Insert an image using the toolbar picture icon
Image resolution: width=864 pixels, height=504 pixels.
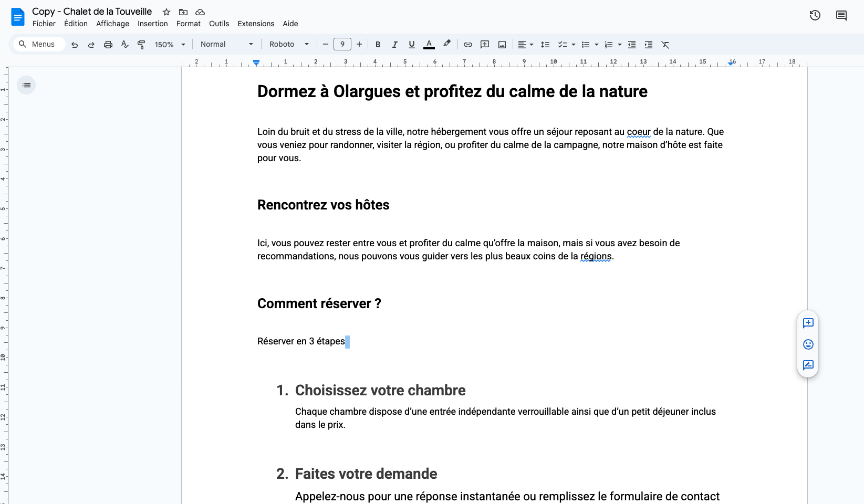[x=502, y=45]
